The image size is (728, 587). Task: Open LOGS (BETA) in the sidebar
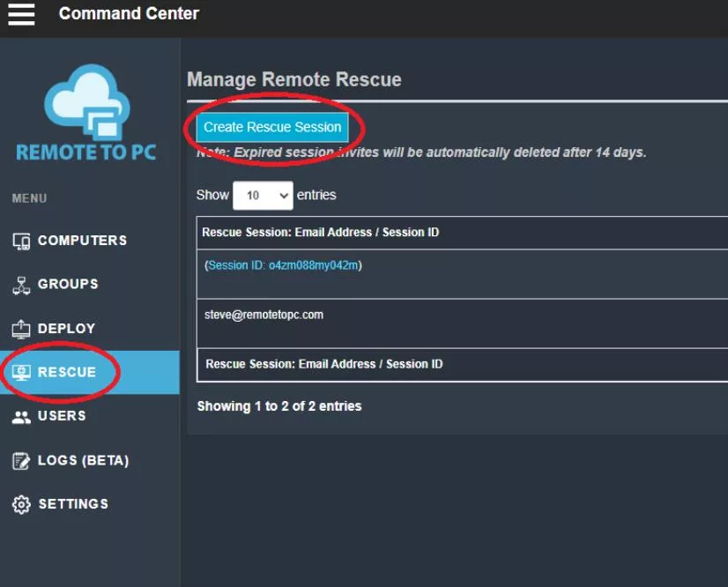pyautogui.click(x=83, y=460)
